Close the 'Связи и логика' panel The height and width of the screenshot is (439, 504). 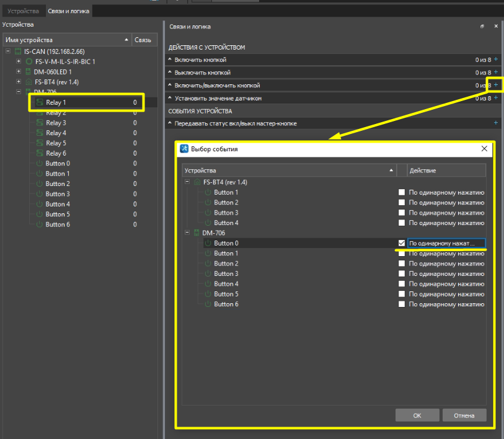495,27
